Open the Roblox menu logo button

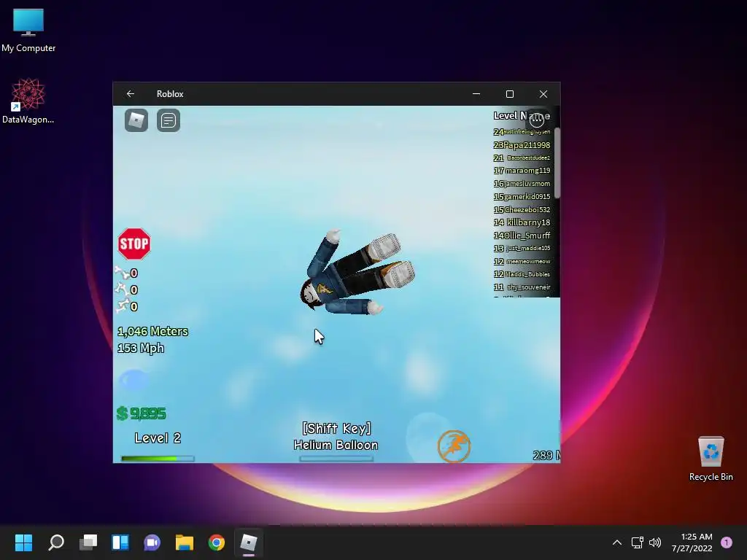tap(136, 120)
